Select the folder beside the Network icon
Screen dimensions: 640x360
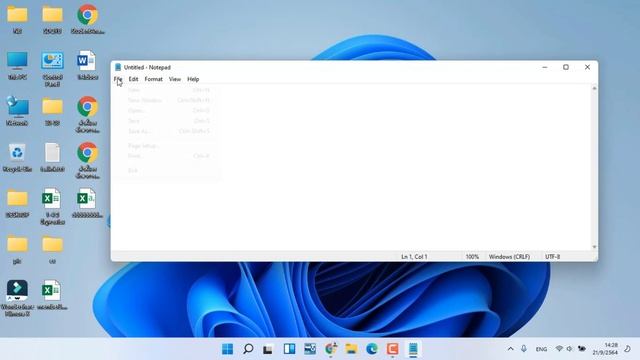[52, 111]
